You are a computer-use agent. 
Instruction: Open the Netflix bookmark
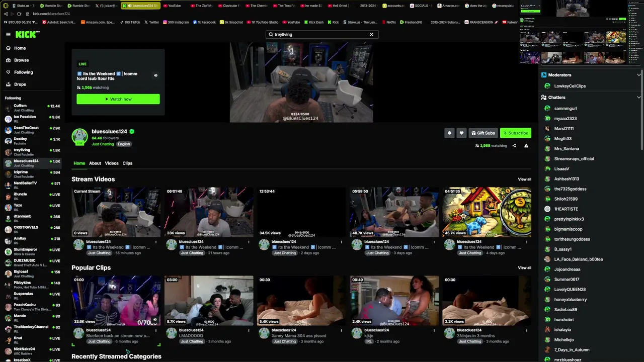(x=389, y=22)
